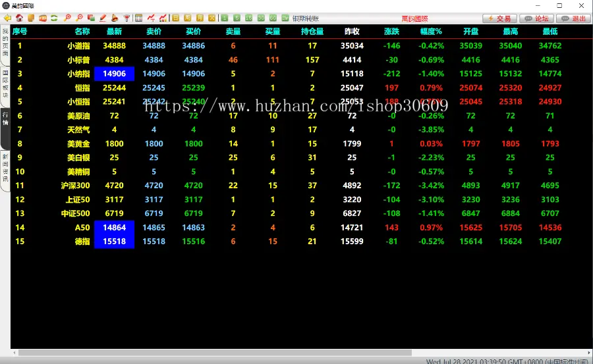This screenshot has height=364, width=593.
Task: Open the 我的页面 side tab
Action: (5, 43)
